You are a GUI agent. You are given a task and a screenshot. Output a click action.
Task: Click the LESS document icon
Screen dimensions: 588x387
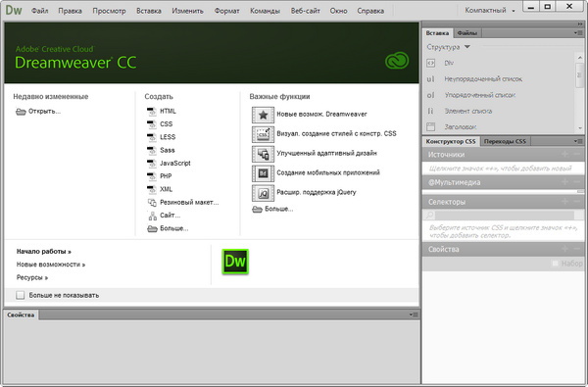(152, 137)
